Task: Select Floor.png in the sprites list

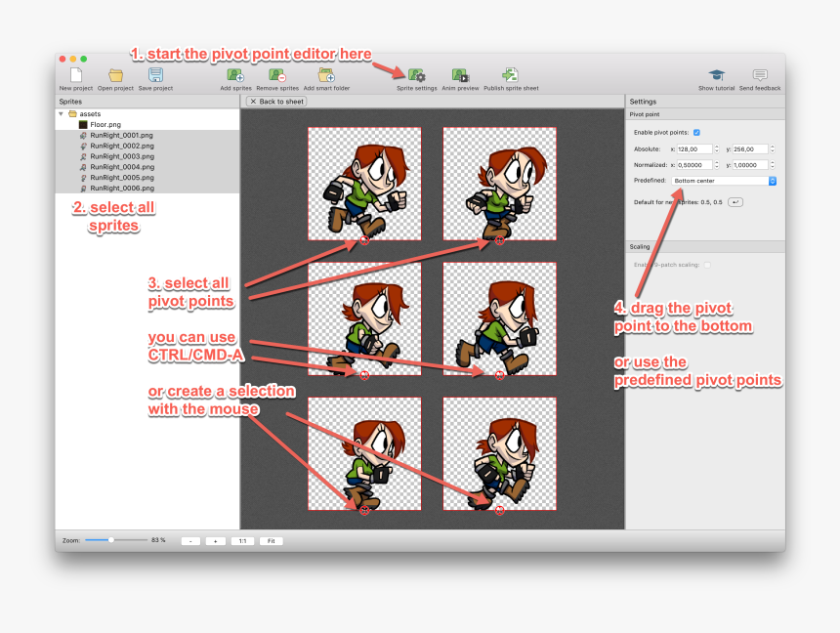Action: (x=105, y=125)
